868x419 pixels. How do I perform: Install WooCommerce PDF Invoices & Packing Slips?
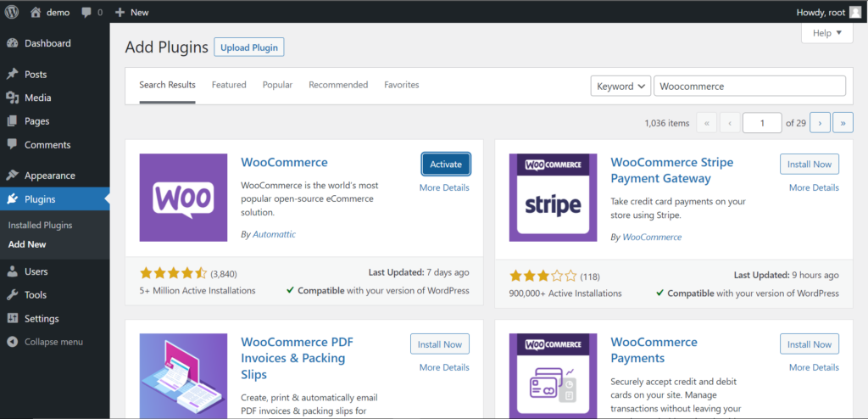pos(440,344)
